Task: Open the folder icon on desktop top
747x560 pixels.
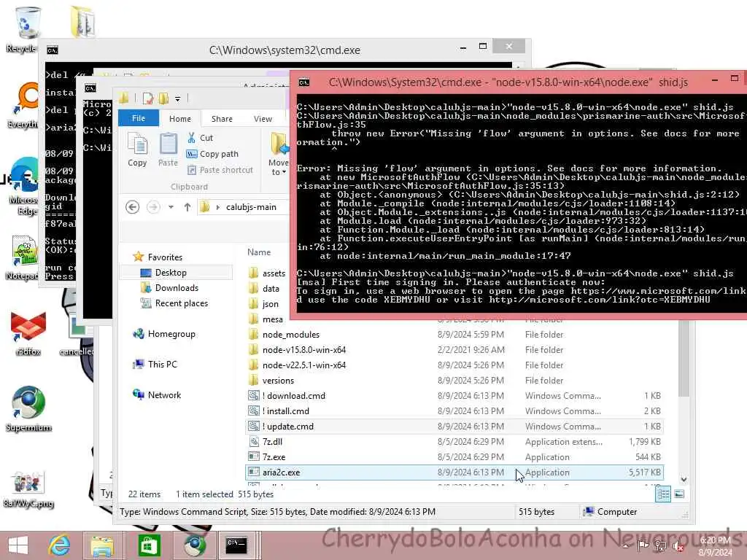Action: pos(83,21)
